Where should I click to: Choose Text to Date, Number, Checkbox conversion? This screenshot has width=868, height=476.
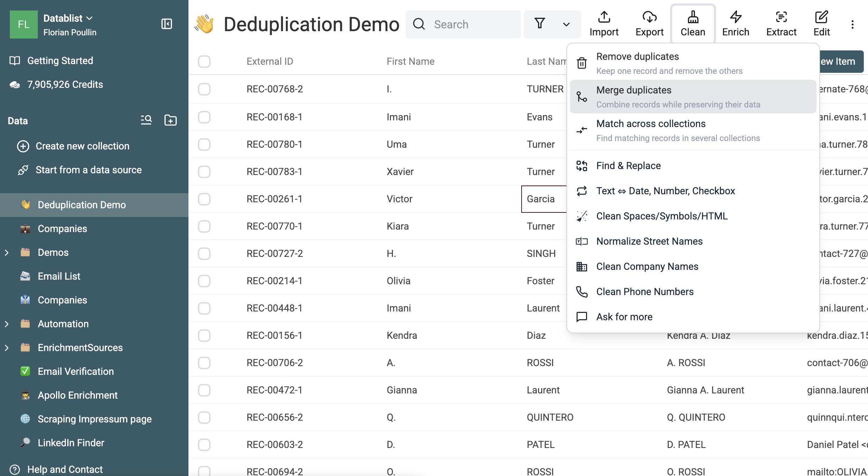pyautogui.click(x=693, y=191)
